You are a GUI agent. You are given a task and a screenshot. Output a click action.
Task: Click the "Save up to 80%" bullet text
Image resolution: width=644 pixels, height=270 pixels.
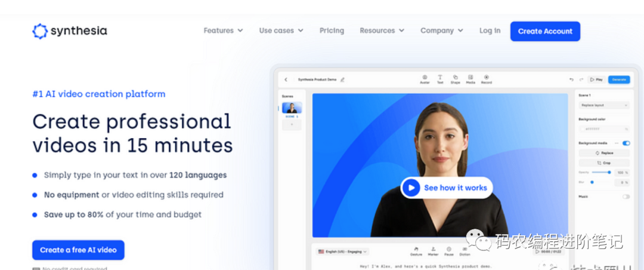pyautogui.click(x=74, y=214)
